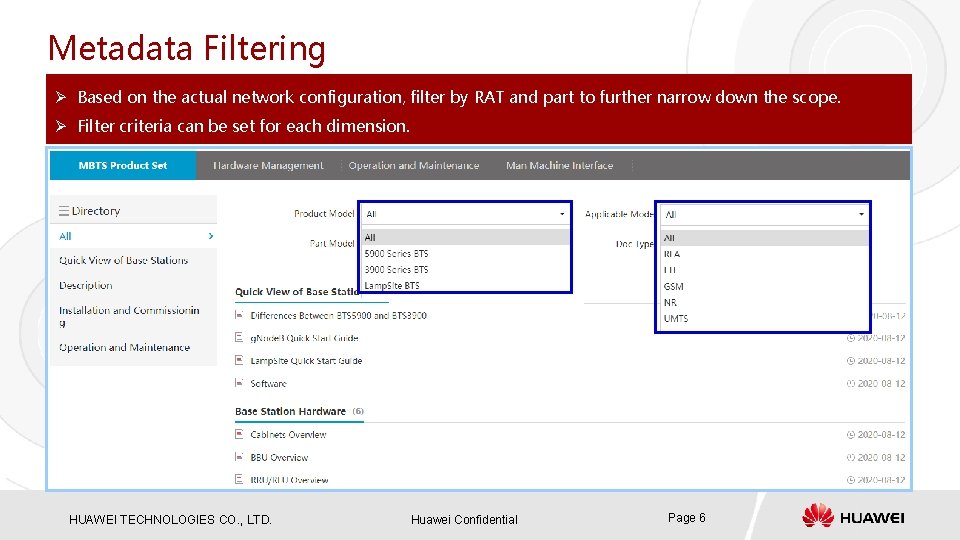Image resolution: width=960 pixels, height=540 pixels.
Task: Open BBU Overview document
Action: tap(279, 457)
